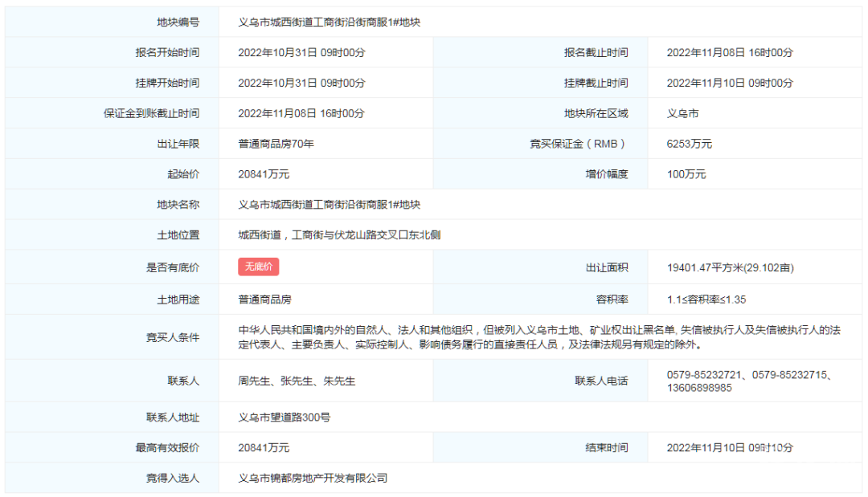Select the contact names 周先生、张先生、朱先生
Image resolution: width=868 pixels, height=497 pixels.
point(297,381)
